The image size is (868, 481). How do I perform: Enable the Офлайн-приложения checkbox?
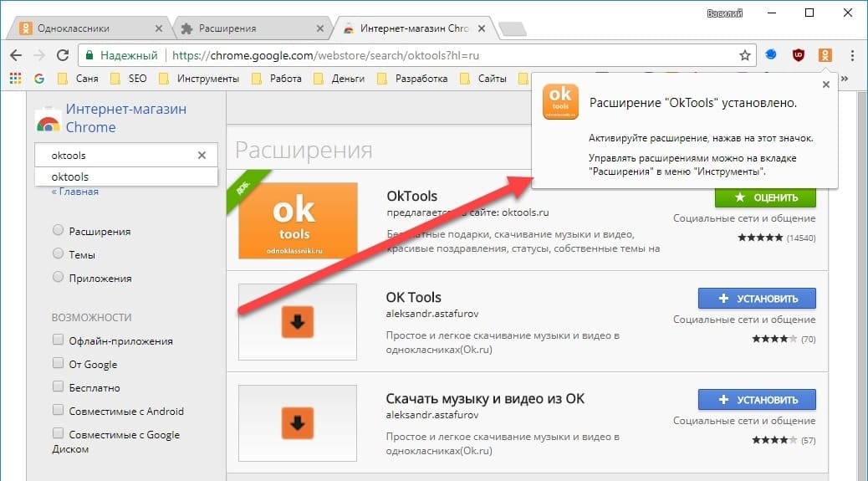click(x=58, y=340)
